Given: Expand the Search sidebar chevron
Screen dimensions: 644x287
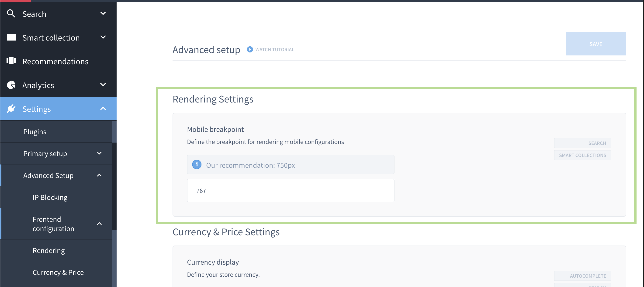Looking at the screenshot, I should click(x=103, y=14).
